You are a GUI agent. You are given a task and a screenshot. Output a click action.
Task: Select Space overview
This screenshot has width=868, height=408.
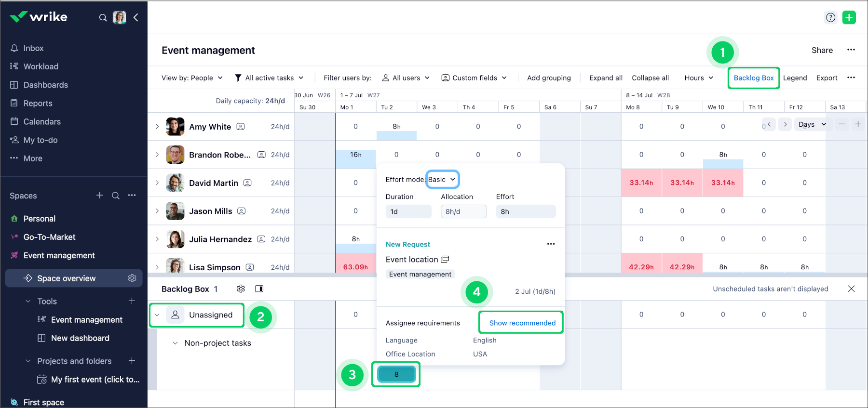(x=66, y=278)
